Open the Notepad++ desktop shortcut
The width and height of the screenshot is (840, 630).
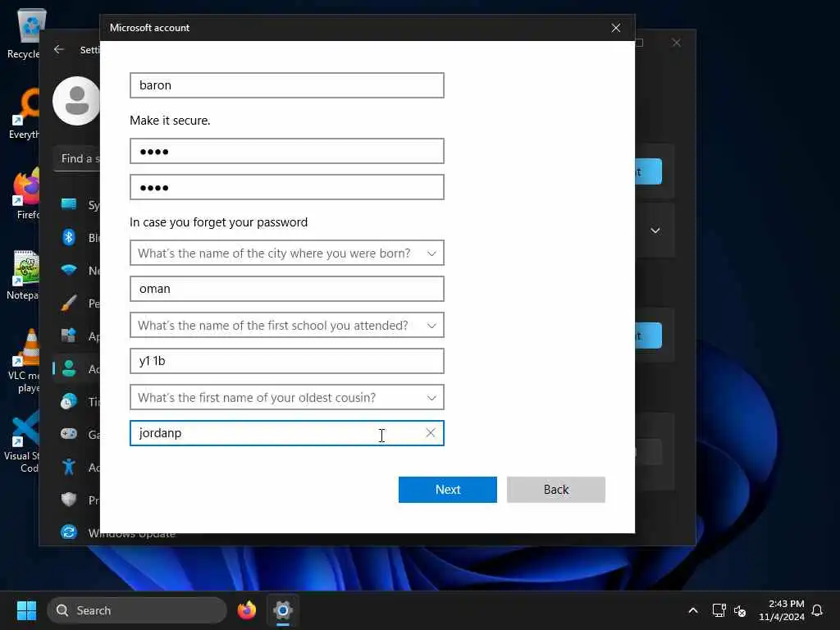[24, 274]
